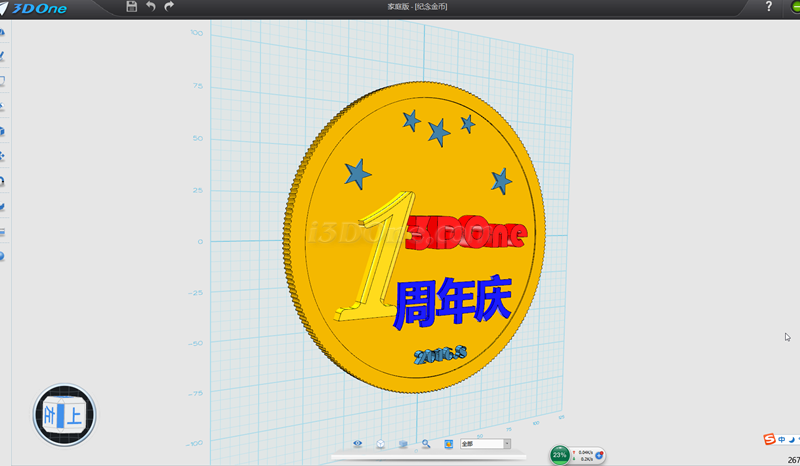
Task: Click the monitor display icon in bottom bar
Action: click(403, 444)
